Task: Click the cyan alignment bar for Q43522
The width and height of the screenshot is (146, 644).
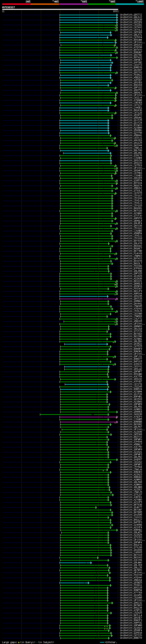Action: [86, 344]
